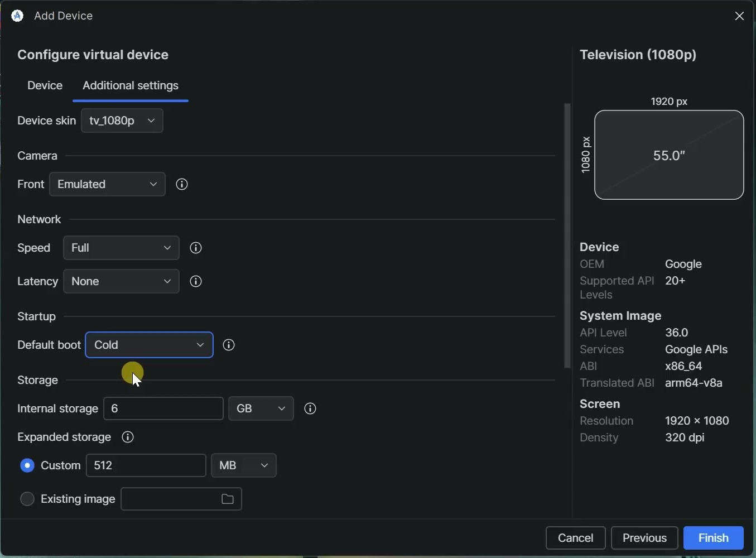Screen dimensions: 756x558
Task: Click the x86_64 ABI value
Action: click(684, 367)
